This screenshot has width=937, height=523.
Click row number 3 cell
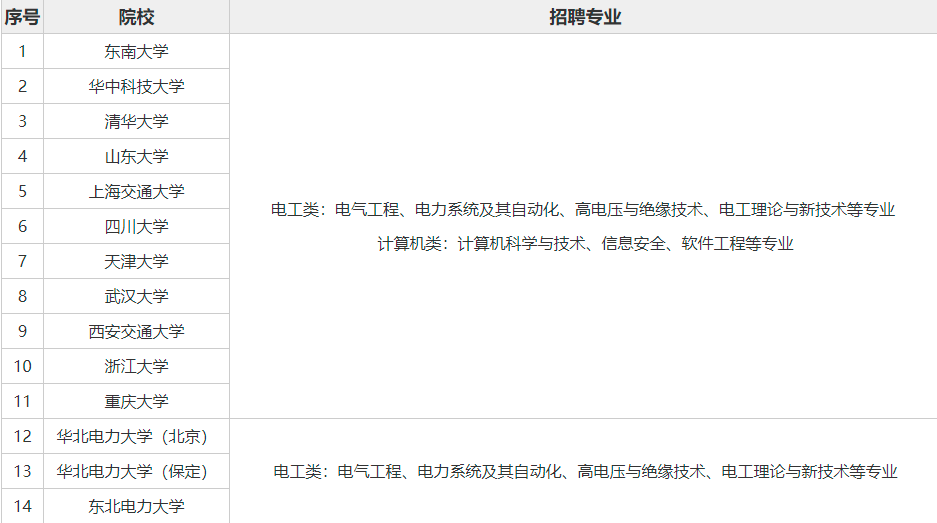[22, 121]
